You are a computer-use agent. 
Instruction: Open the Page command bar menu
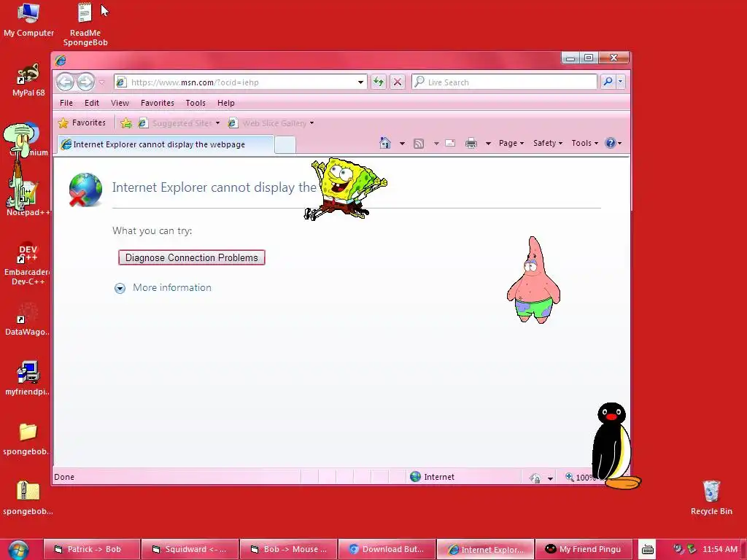pyautogui.click(x=511, y=143)
